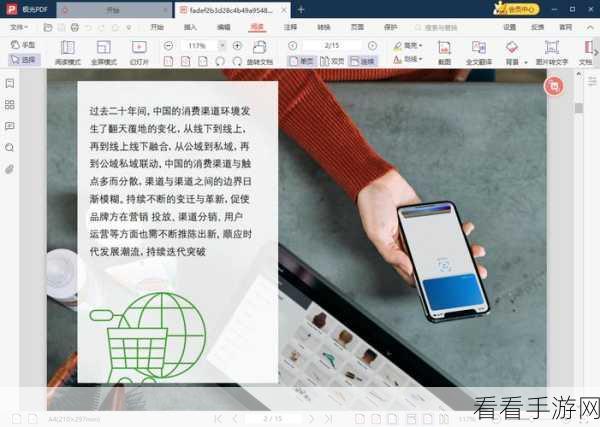
Task: Switch to the View (视图) ribbon tab
Action: click(x=257, y=28)
